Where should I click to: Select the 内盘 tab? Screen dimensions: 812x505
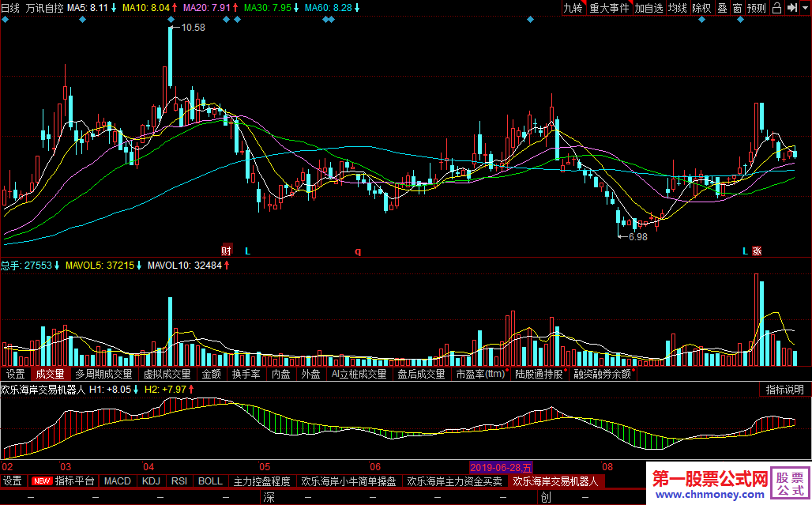[x=280, y=374]
